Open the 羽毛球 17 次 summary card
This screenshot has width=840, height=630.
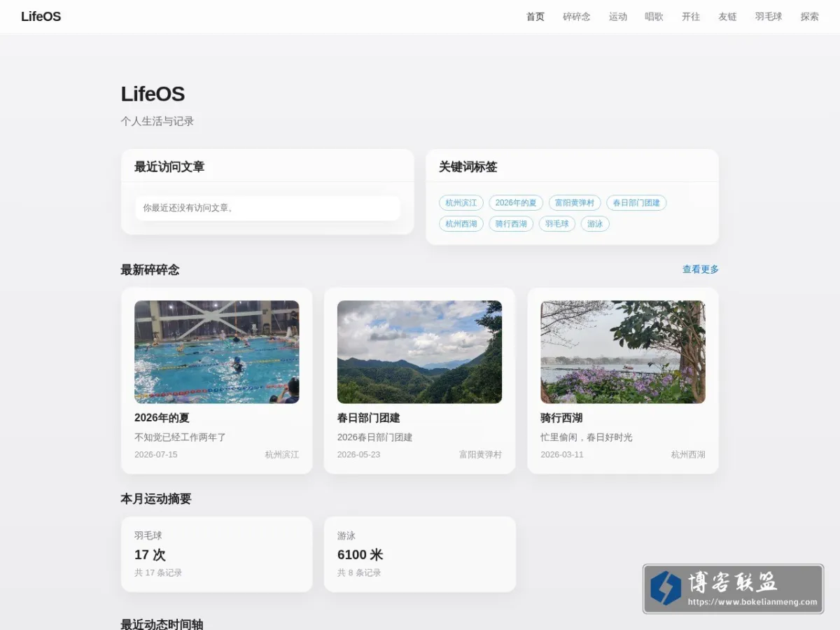pos(217,554)
